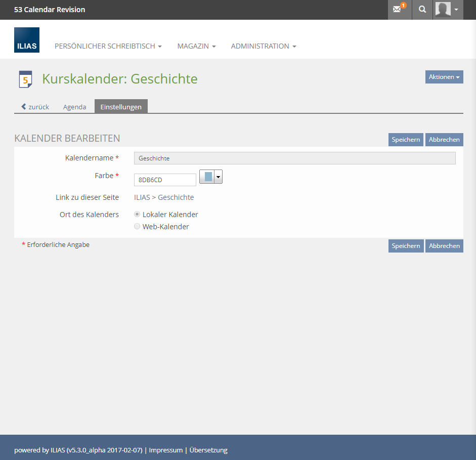This screenshot has width=476, height=460.
Task: Open the Magazin dropdown menu
Action: tap(196, 46)
